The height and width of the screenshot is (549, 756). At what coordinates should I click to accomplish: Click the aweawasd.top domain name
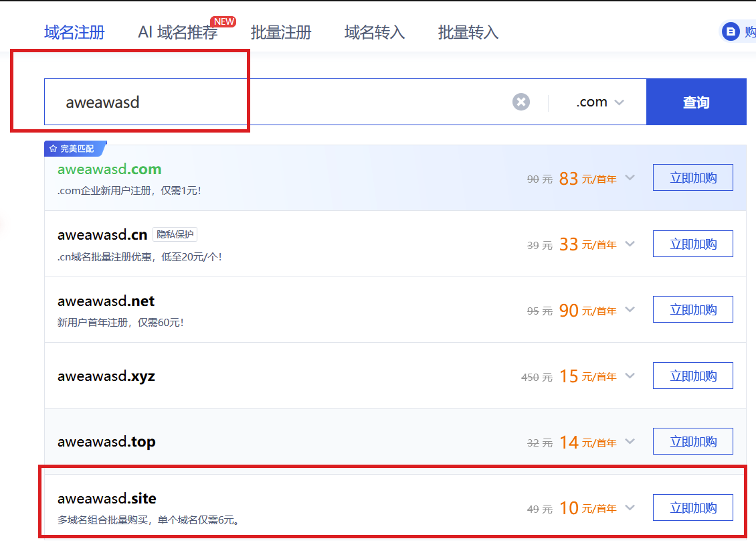pos(106,442)
